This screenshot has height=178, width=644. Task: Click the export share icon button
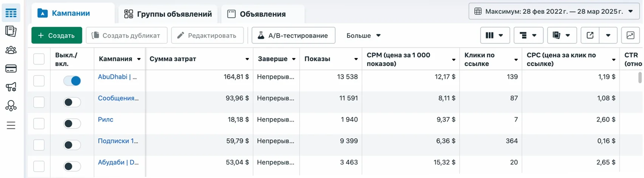(x=590, y=36)
